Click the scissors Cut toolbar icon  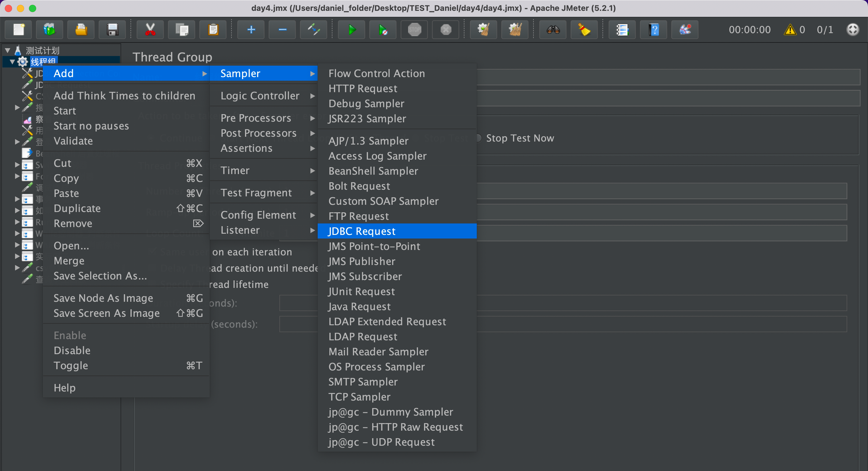150,30
